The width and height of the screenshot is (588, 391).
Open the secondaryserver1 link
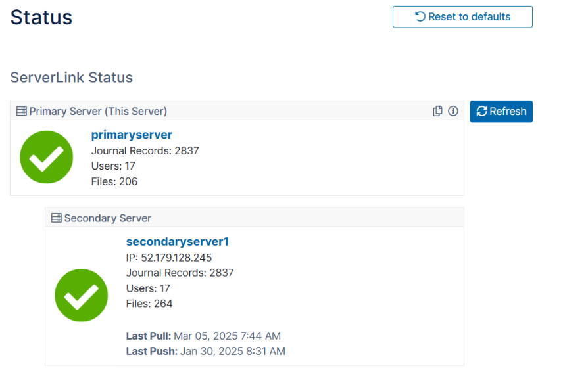point(177,241)
